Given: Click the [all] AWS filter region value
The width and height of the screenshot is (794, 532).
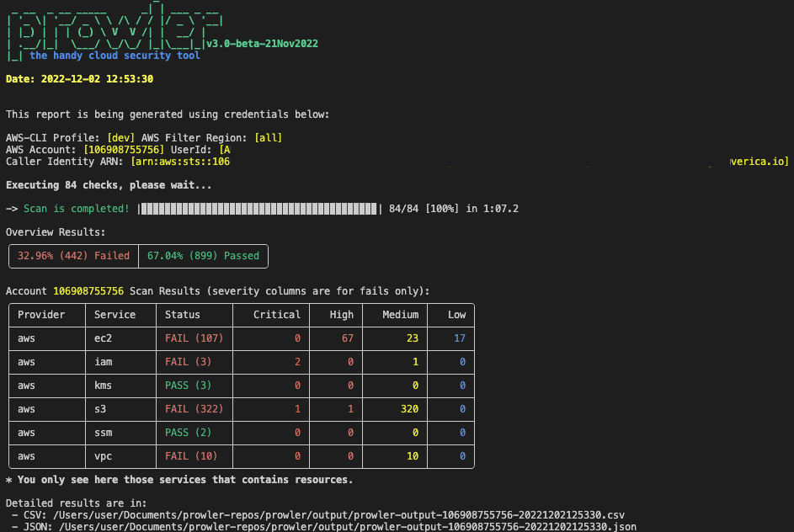Looking at the screenshot, I should 268,138.
